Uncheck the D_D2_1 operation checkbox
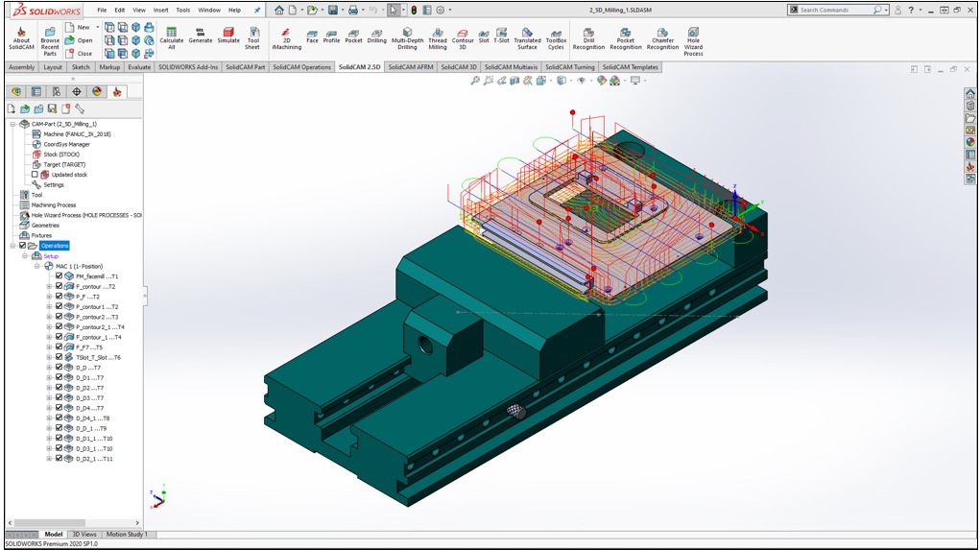The image size is (980, 550). [x=59, y=458]
